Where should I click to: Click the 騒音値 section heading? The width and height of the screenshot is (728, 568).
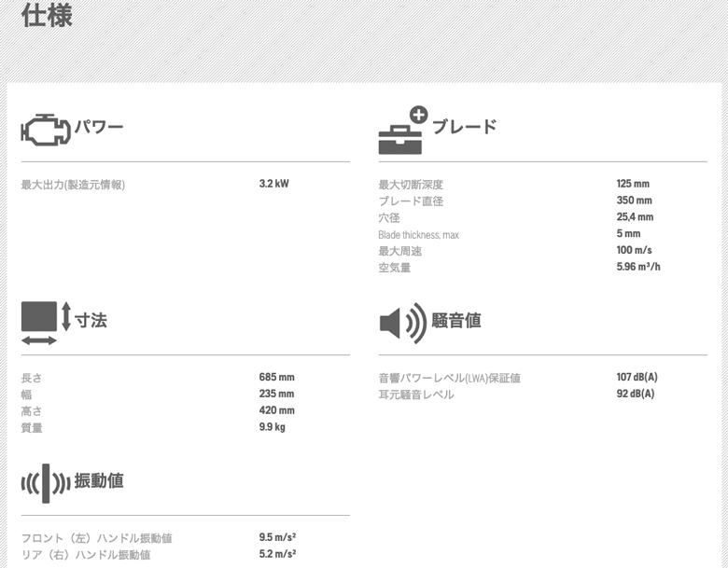point(456,321)
